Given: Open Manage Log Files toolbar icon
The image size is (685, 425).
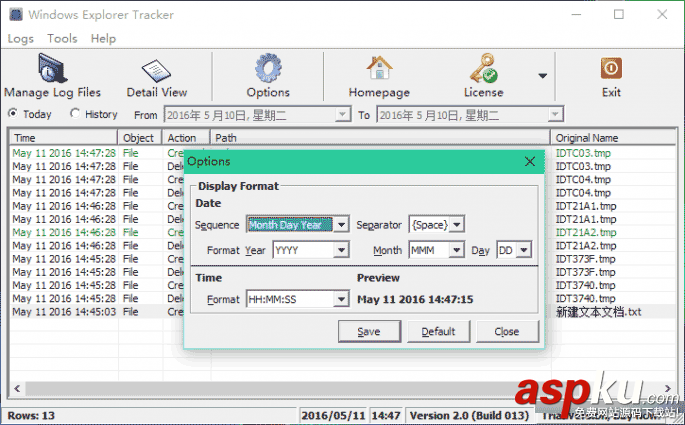Looking at the screenshot, I should (52, 68).
